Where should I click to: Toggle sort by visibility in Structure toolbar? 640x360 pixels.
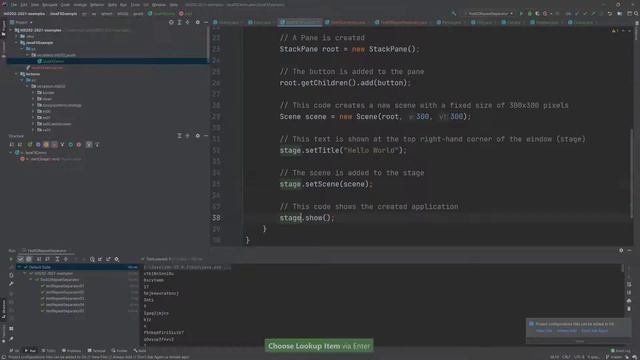(x=11, y=144)
